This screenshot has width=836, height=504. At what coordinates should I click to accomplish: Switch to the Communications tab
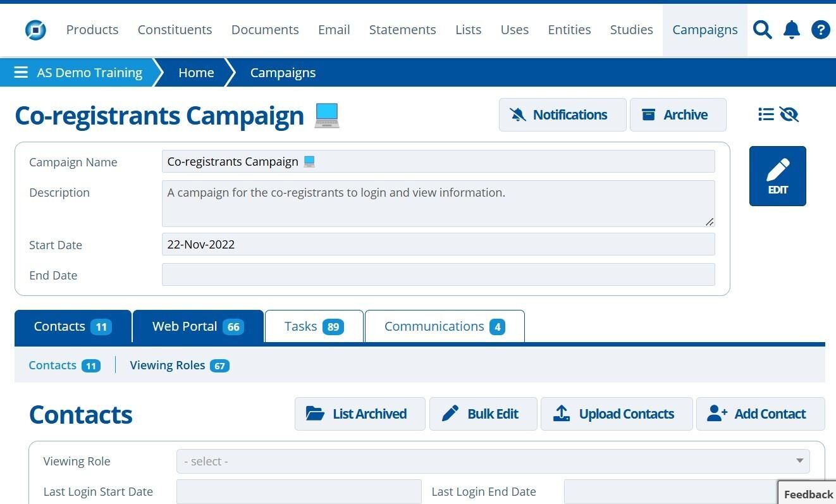(x=445, y=326)
